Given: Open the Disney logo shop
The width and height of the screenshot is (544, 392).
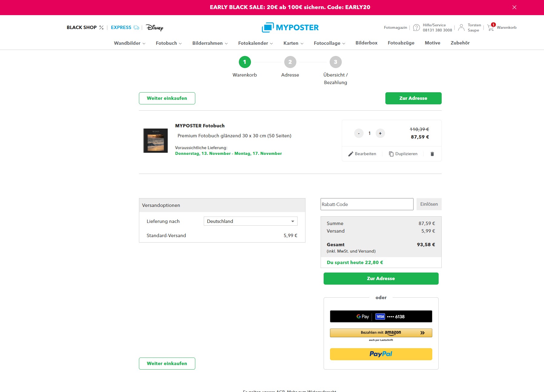Looking at the screenshot, I should pos(154,28).
